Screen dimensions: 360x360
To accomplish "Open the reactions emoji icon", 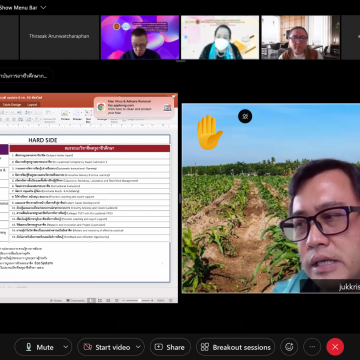I will 289,347.
